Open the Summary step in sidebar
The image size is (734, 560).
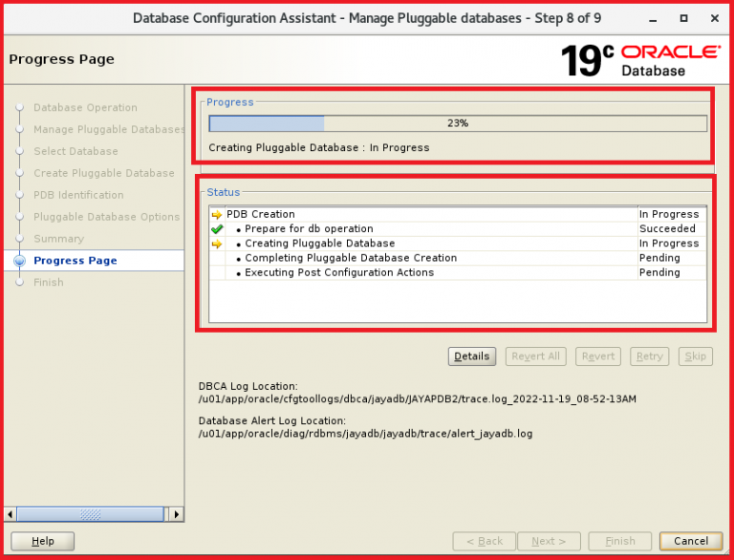[x=58, y=239]
